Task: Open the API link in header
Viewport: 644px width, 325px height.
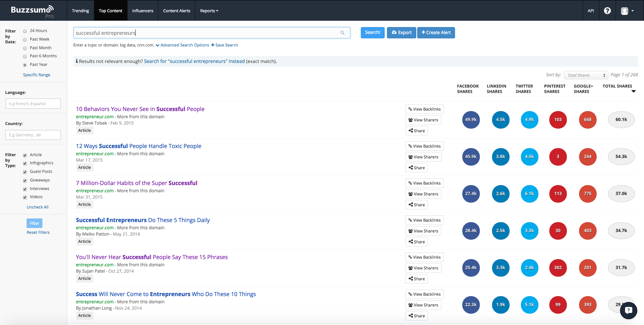Action: point(591,11)
